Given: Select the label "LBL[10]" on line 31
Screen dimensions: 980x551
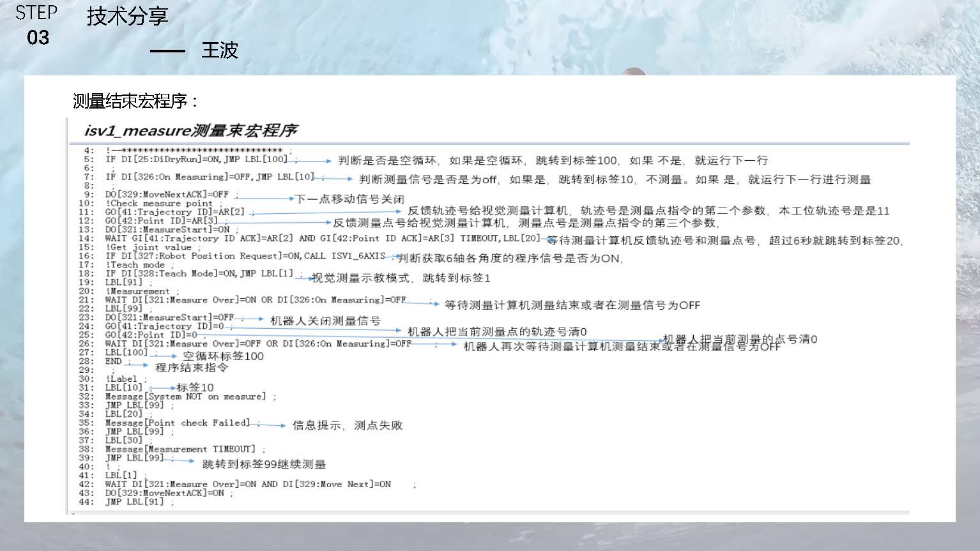Looking at the screenshot, I should pos(124,388).
